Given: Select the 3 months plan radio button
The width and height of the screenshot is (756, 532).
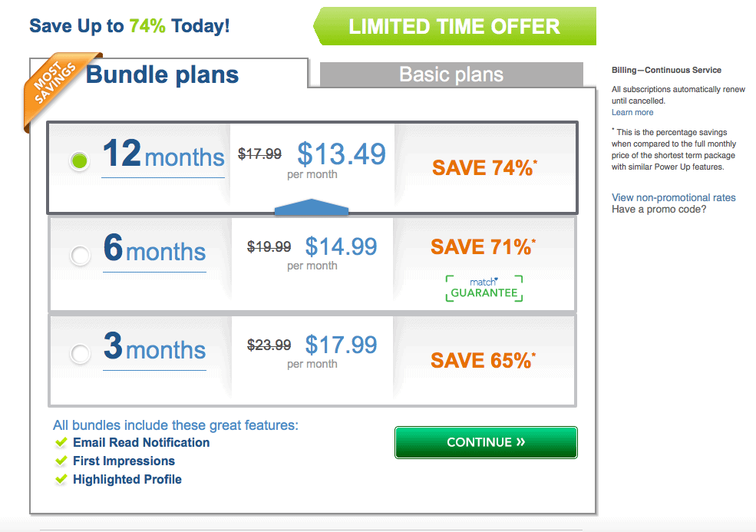Looking at the screenshot, I should click(x=80, y=354).
